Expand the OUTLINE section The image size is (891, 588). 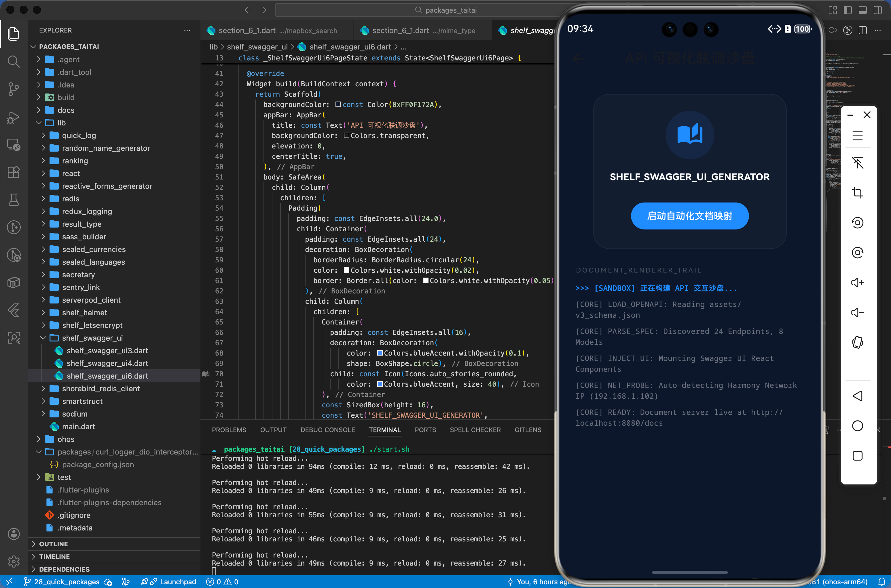pyautogui.click(x=53, y=544)
